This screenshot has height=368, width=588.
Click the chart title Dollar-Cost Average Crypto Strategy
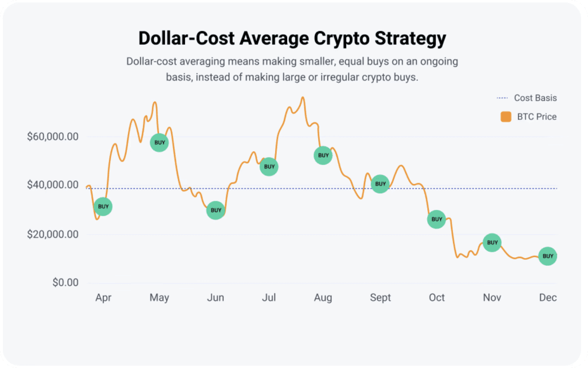click(x=292, y=39)
